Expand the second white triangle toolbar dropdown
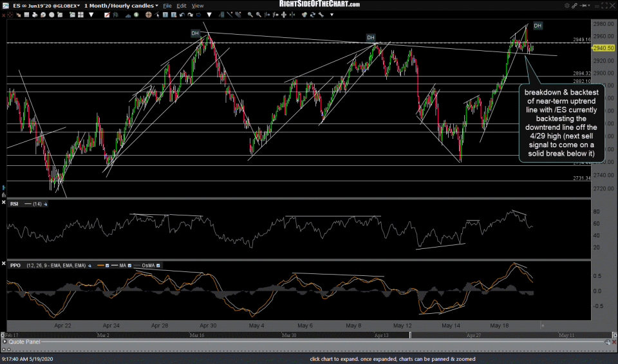The width and height of the screenshot is (618, 364). [x=209, y=15]
